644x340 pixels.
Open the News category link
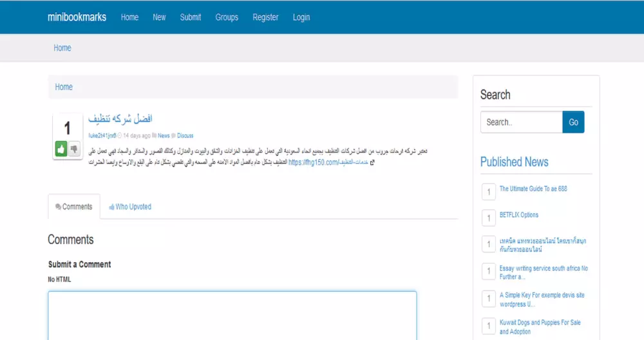click(164, 135)
